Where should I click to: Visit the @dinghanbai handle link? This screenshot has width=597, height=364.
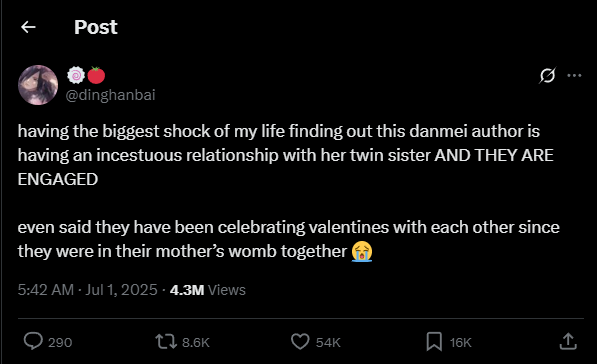pos(110,95)
